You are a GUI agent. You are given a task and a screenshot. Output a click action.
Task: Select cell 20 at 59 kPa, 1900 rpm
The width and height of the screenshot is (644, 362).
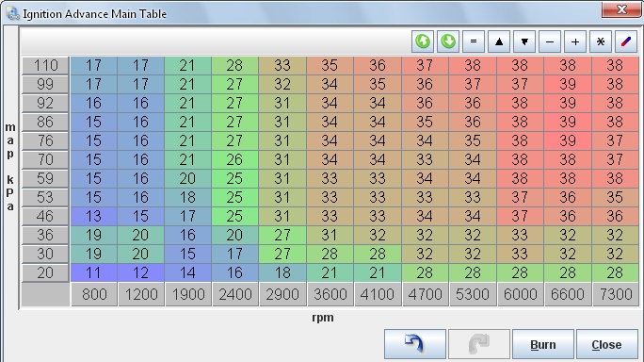[187, 178]
